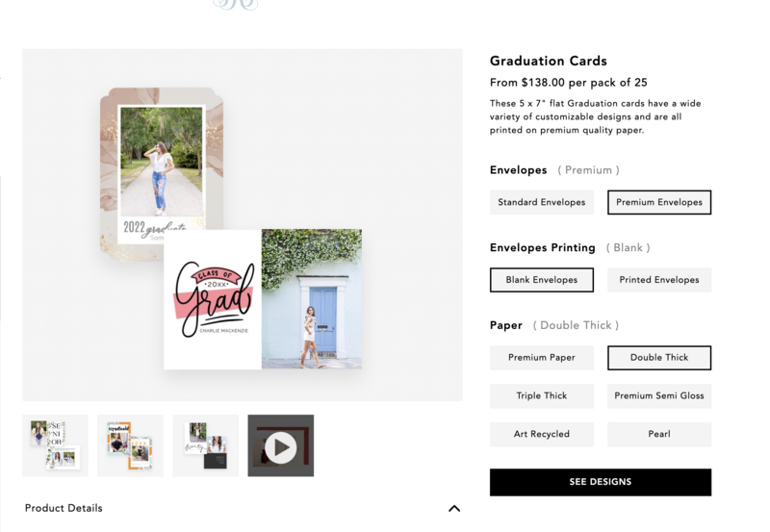Select Blank Envelopes printing option

click(542, 280)
